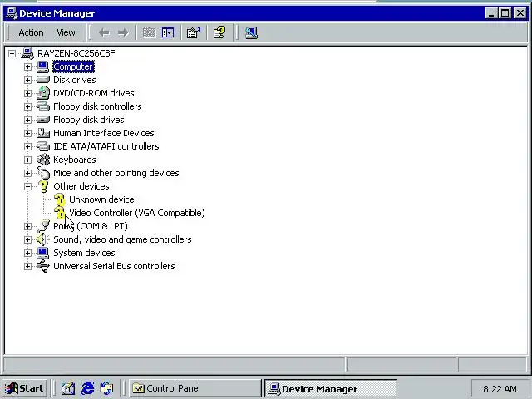This screenshot has width=532, height=399.
Task: Launch Outlook Express quick launch icon
Action: (107, 388)
